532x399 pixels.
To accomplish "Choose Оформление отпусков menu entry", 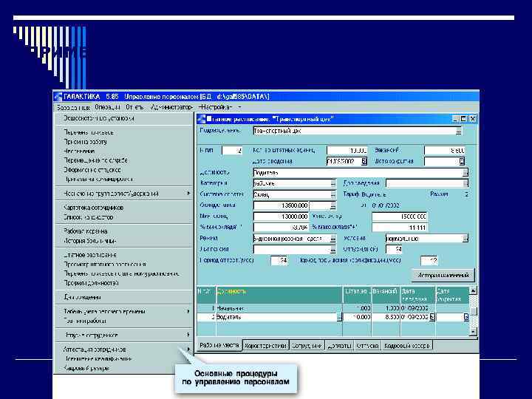I will tap(92, 170).
